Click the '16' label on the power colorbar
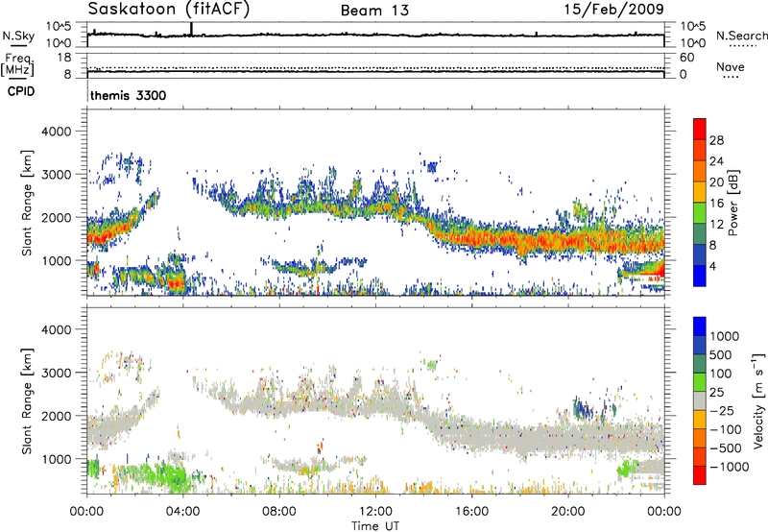This screenshot has width=768, height=532. pyautogui.click(x=716, y=204)
